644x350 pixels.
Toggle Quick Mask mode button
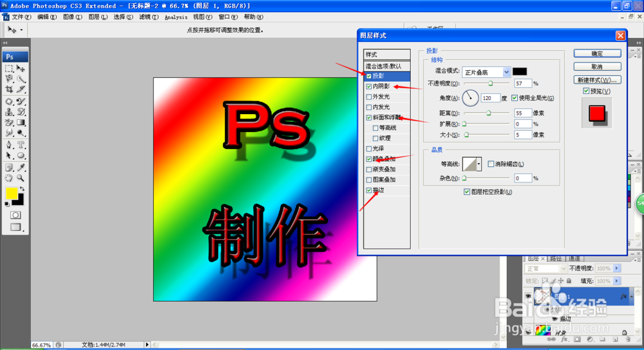pyautogui.click(x=15, y=215)
